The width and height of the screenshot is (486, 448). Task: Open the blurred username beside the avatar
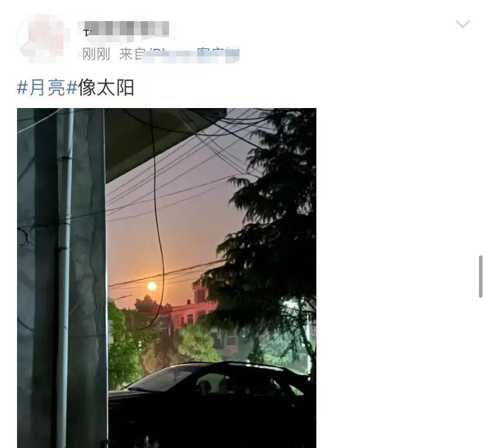pos(126,29)
